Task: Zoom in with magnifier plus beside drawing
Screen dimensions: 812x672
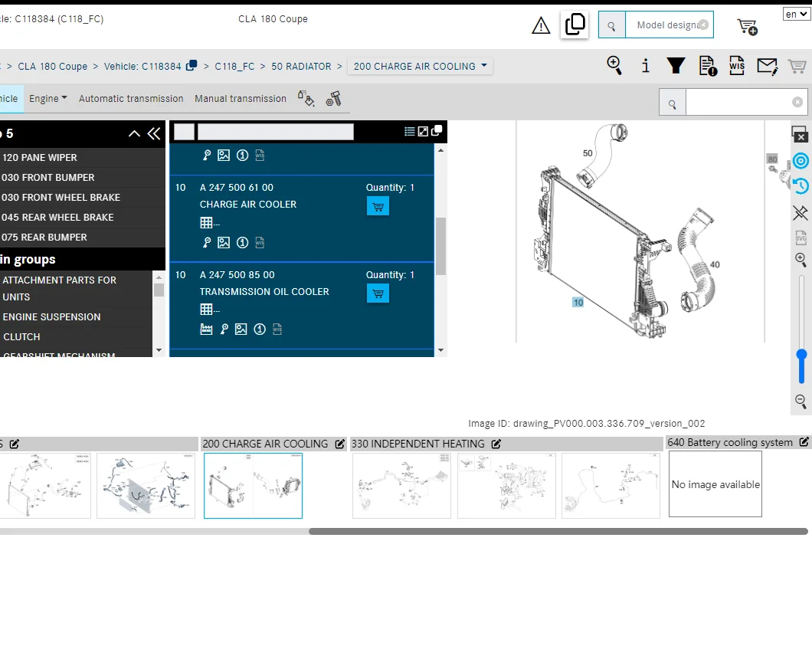Action: point(801,260)
